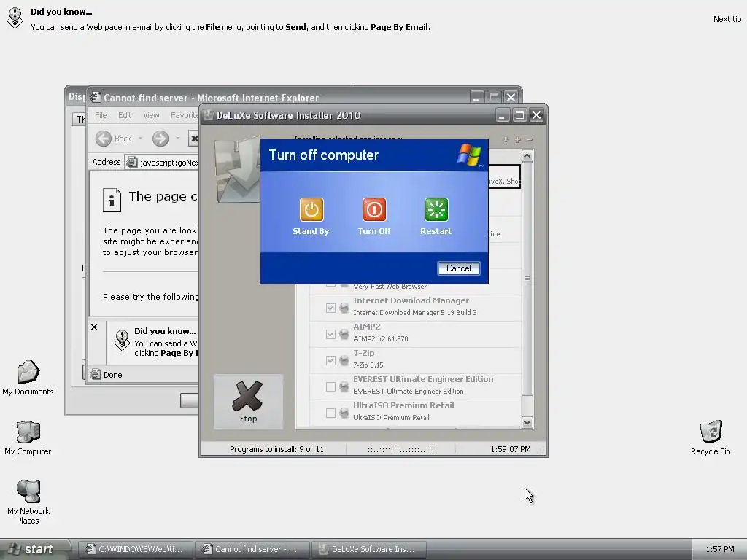Switch to C:\WINDOWS\Web taskbar item
The width and height of the screenshot is (747, 560).
coord(135,549)
